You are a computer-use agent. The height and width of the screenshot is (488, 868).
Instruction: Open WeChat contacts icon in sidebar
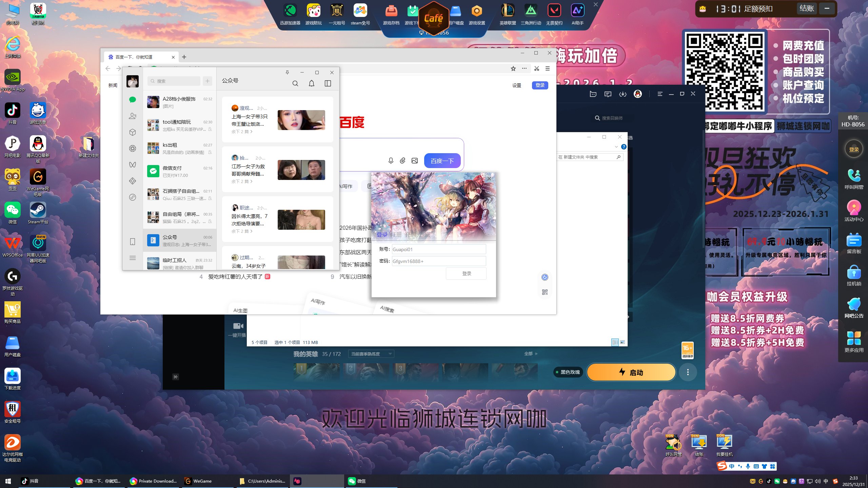[x=133, y=116]
